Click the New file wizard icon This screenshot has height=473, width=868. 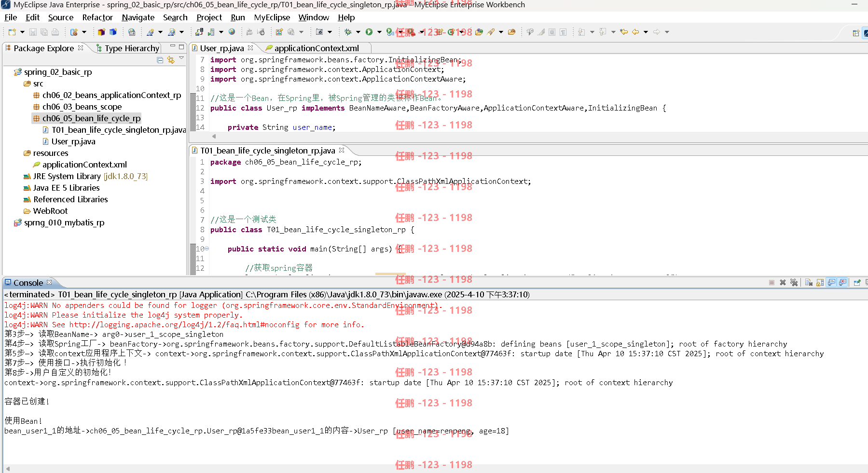[x=12, y=32]
